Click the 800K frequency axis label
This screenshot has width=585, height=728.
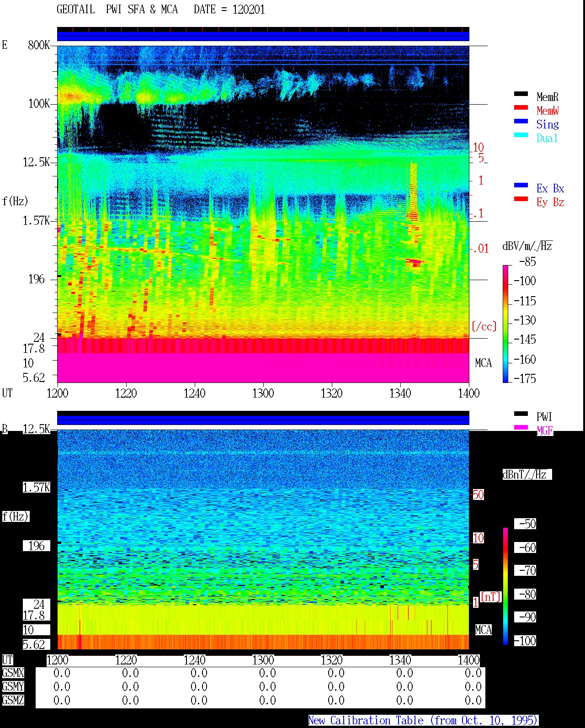(39, 45)
